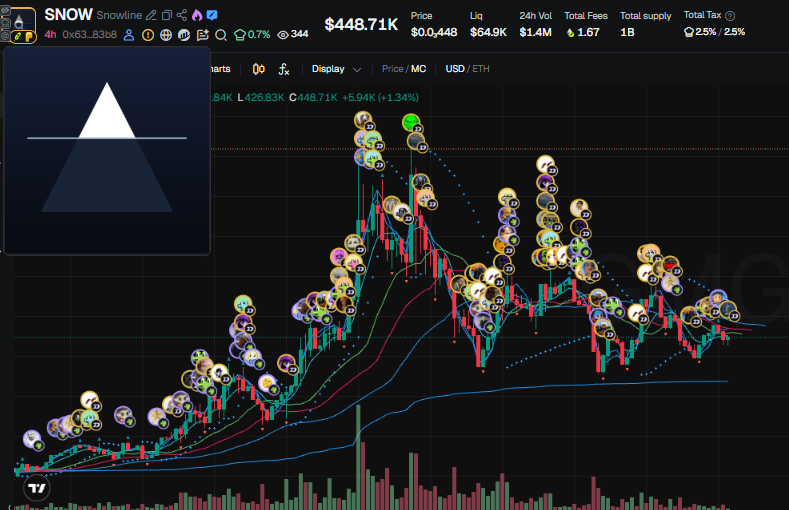Click the @ icon at the left edge
This screenshot has height=510, width=789.
tap(5, 36)
